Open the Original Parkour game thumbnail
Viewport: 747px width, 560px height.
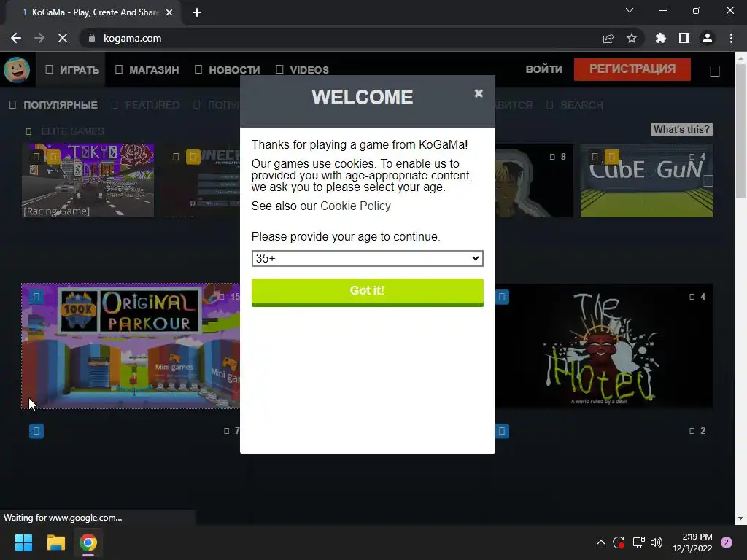(x=131, y=346)
